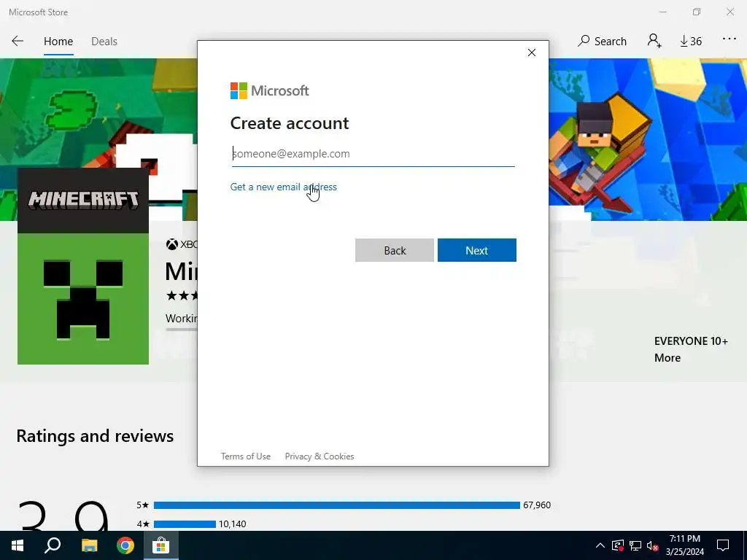This screenshot has height=560, width=747.
Task: Click the More rating details link
Action: [x=667, y=358]
